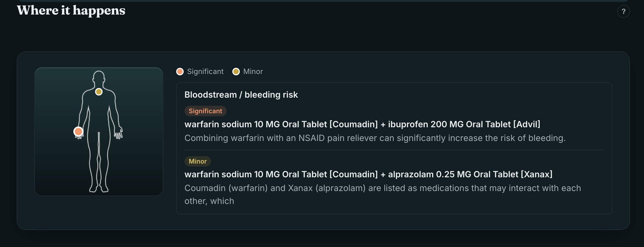Open the help question mark icon
The height and width of the screenshot is (247, 644).
[623, 12]
